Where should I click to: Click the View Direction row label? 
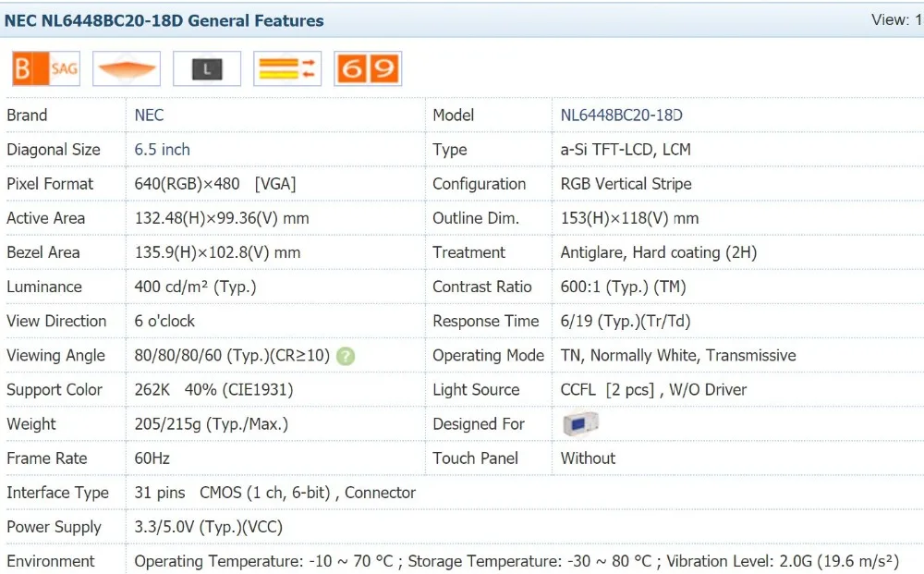point(56,321)
